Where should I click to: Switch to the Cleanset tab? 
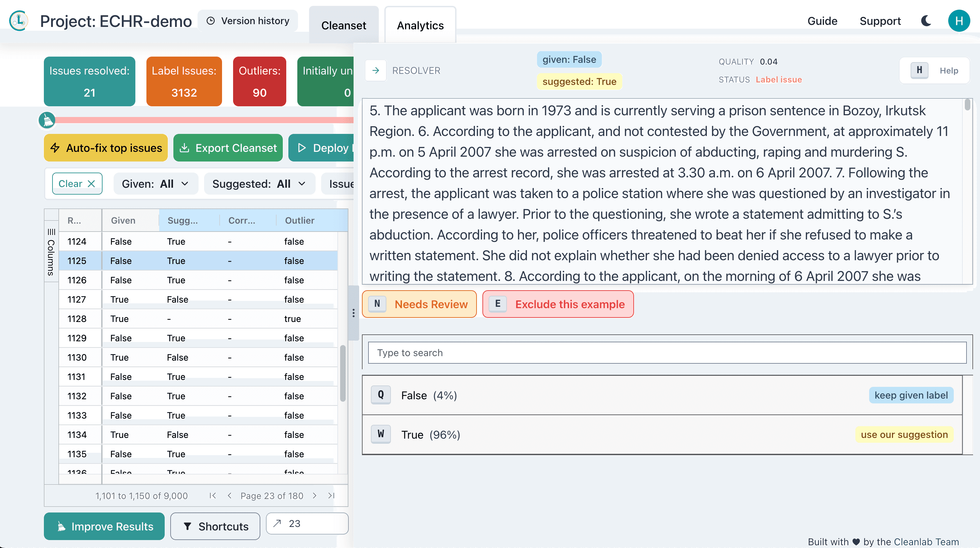click(343, 25)
